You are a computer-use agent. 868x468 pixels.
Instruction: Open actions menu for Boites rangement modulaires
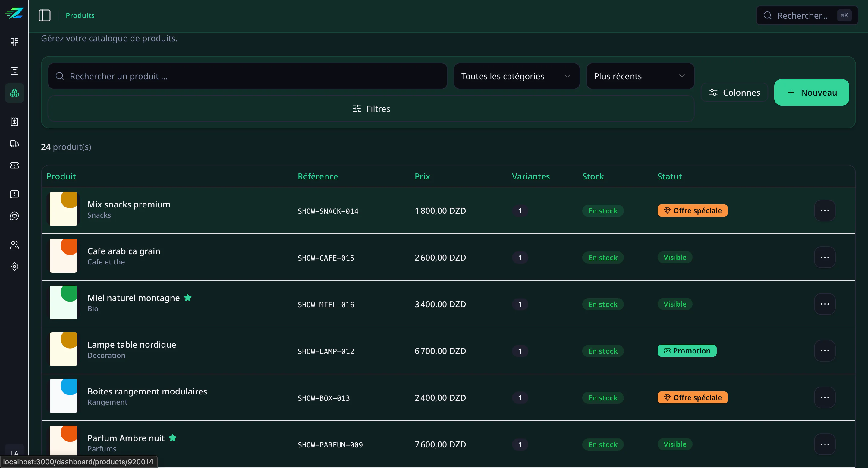pos(825,397)
